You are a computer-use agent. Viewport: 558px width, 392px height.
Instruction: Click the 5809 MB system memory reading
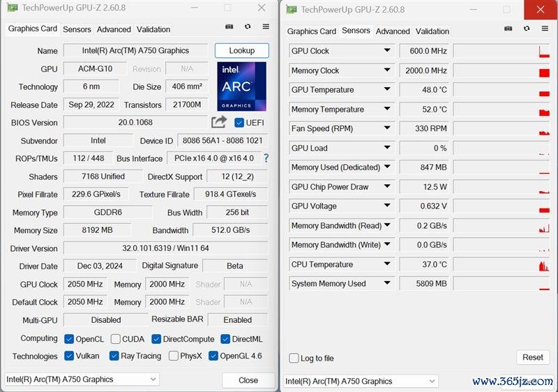424,283
